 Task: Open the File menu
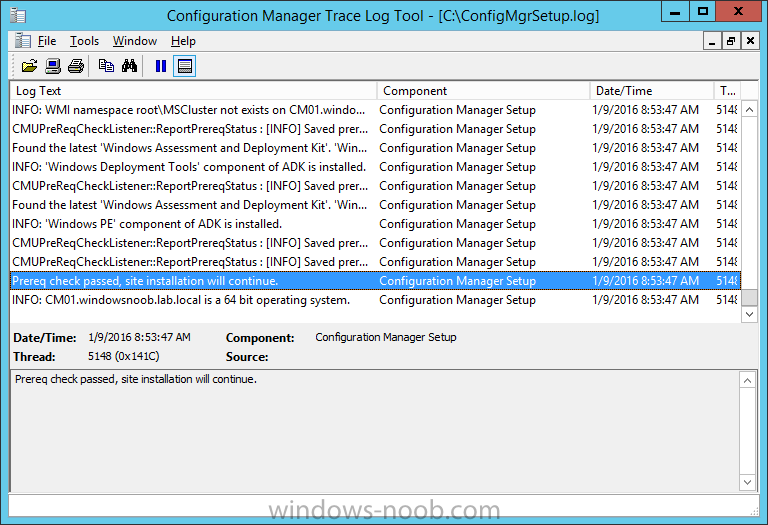(47, 41)
